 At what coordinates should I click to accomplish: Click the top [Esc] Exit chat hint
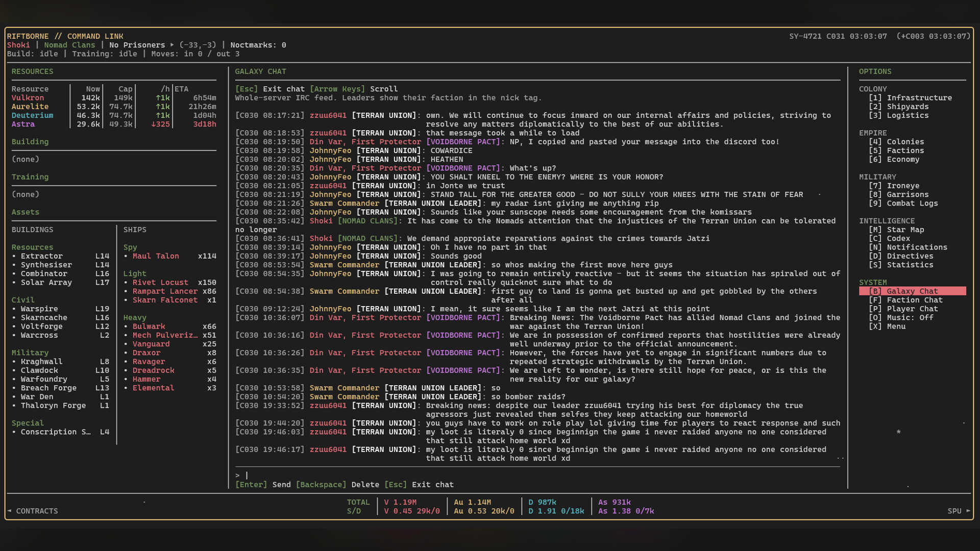270,89
